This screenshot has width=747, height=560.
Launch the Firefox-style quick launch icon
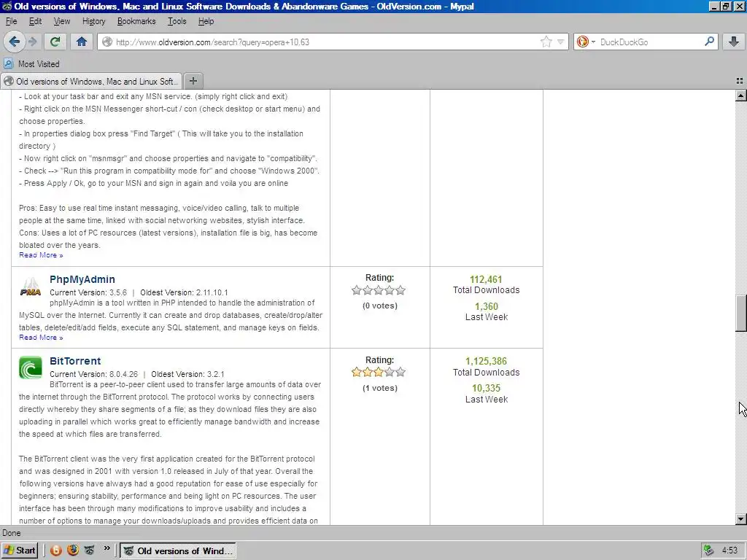[x=73, y=551]
